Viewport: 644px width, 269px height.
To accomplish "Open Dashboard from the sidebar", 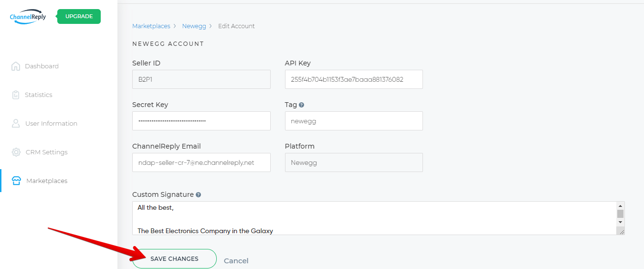I will point(42,66).
